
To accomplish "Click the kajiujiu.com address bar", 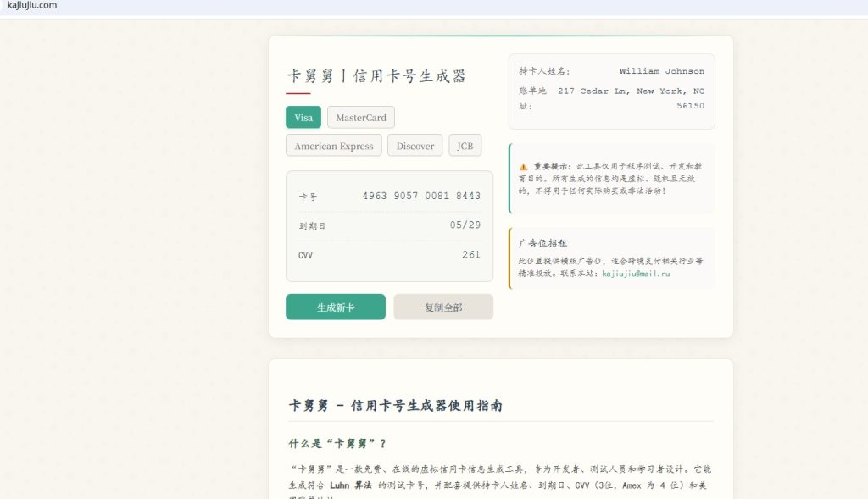I will pos(32,6).
